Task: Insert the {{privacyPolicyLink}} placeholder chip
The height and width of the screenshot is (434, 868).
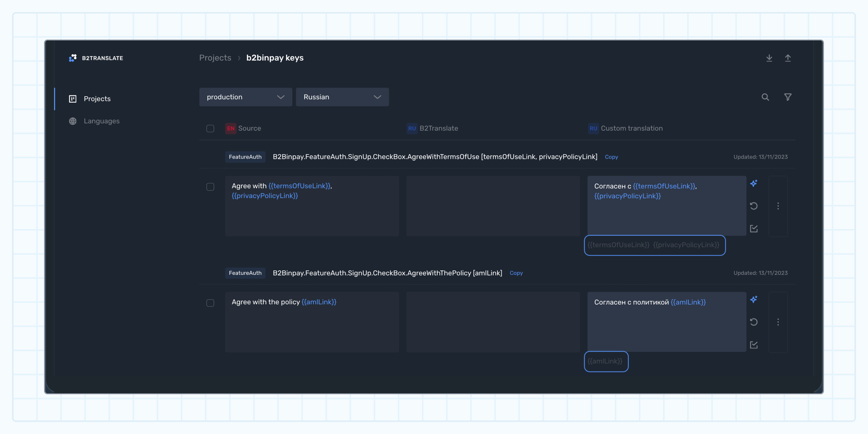Action: (686, 245)
